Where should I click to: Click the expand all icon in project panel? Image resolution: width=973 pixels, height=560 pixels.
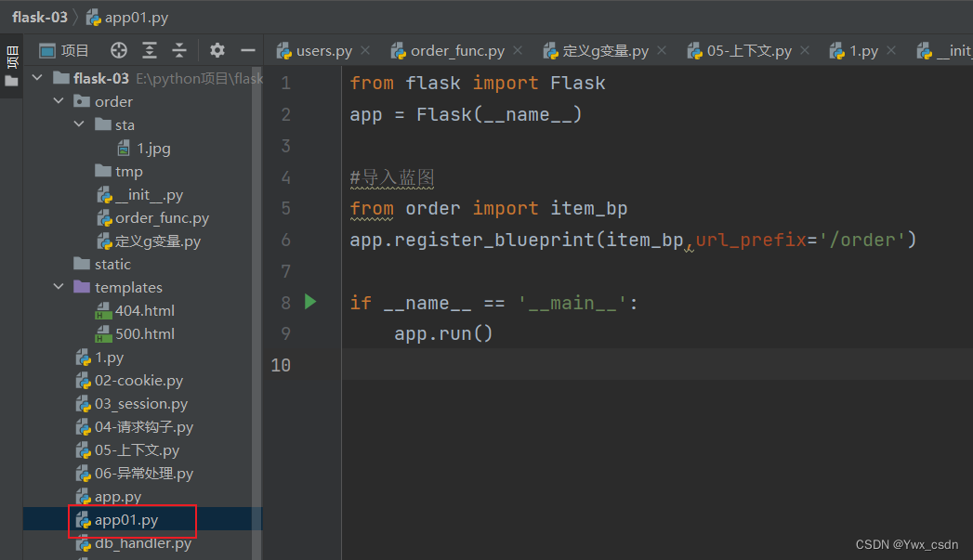(150, 50)
